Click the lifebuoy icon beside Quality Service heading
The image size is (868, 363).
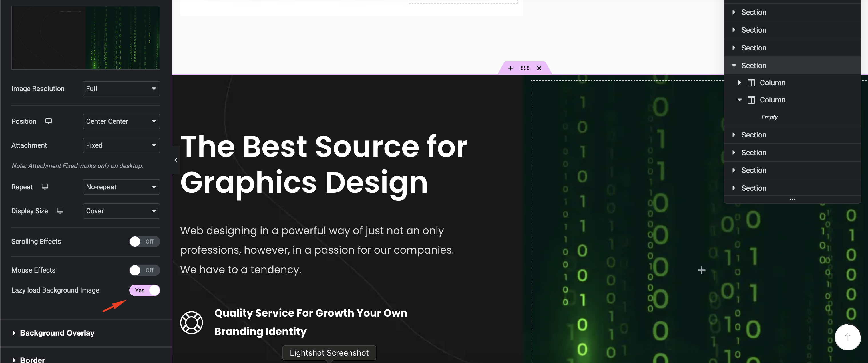point(191,323)
